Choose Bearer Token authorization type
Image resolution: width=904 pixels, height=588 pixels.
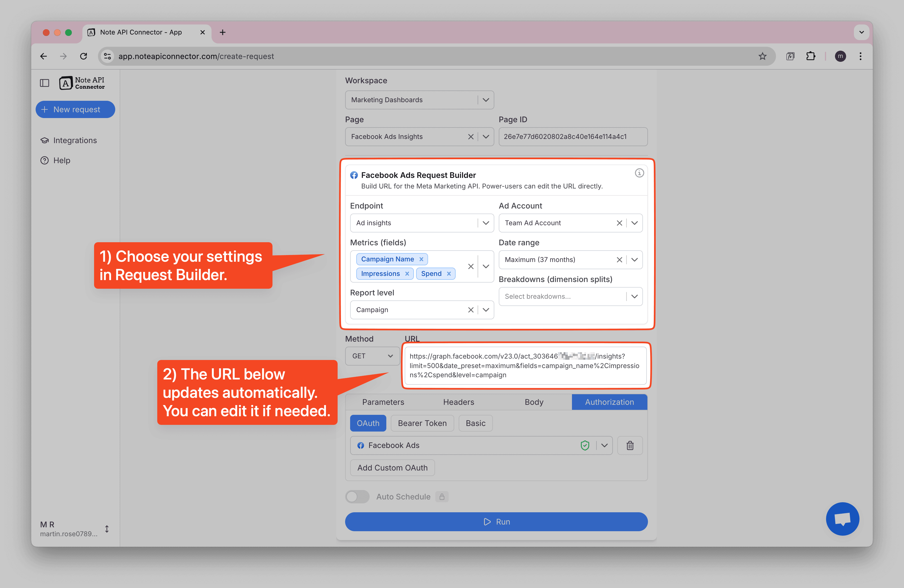point(422,423)
